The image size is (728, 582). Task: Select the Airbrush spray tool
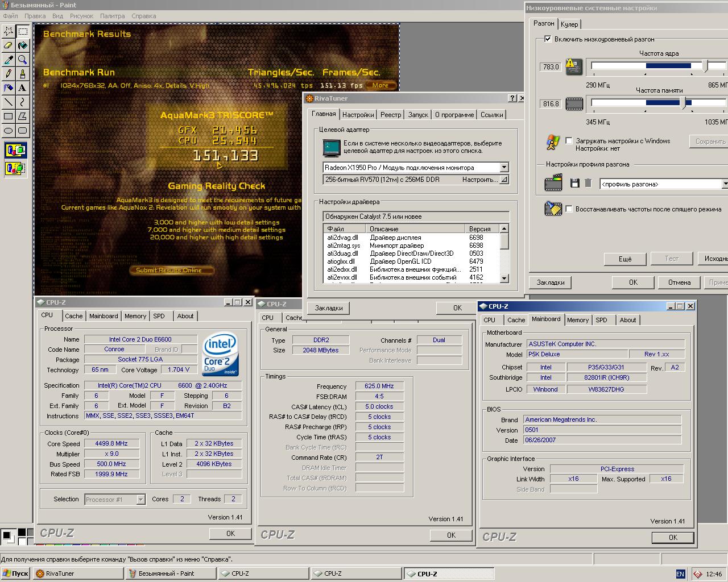click(x=9, y=88)
